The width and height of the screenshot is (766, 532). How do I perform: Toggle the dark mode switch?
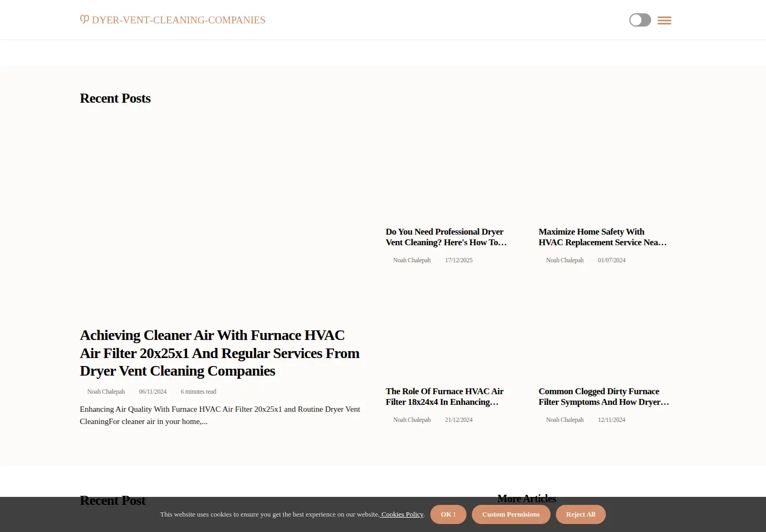click(640, 20)
